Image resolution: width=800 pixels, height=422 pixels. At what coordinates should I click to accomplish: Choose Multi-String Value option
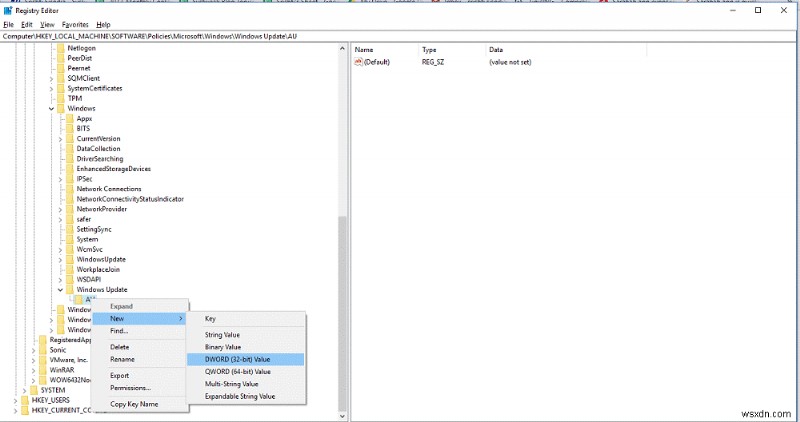[245, 384]
